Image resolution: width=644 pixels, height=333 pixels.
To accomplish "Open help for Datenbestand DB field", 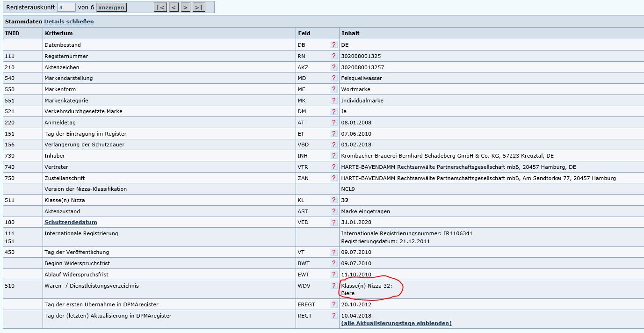I will [x=333, y=45].
